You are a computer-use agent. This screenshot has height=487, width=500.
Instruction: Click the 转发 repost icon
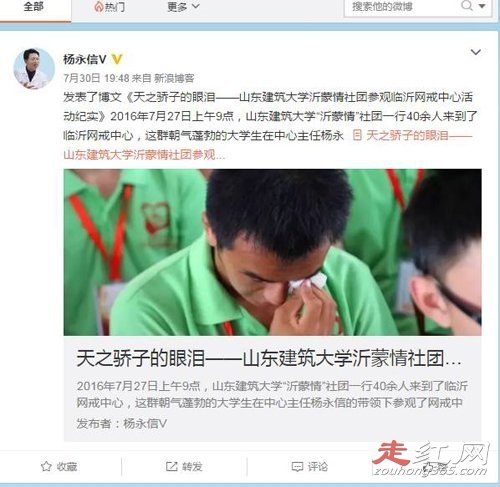pyautogui.click(x=171, y=466)
